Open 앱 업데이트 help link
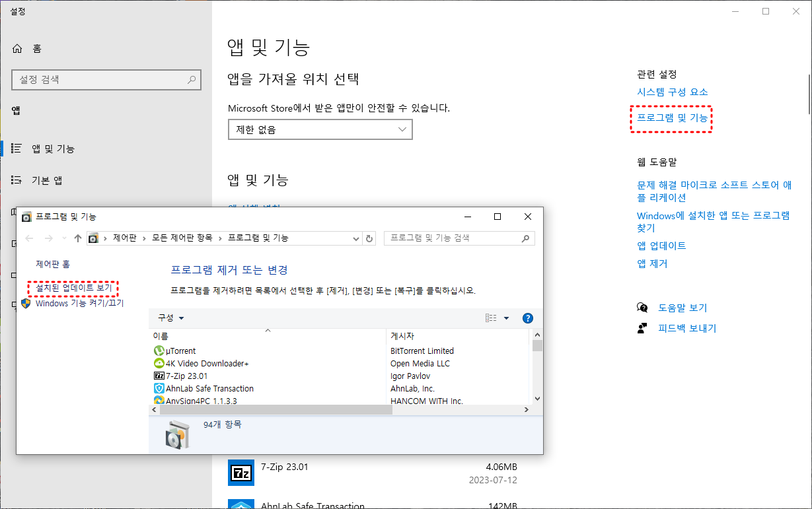 point(661,246)
